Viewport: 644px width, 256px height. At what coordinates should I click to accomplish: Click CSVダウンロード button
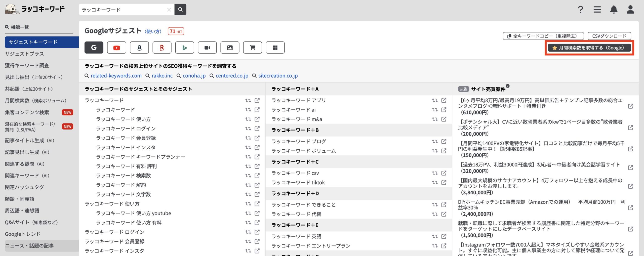(609, 36)
